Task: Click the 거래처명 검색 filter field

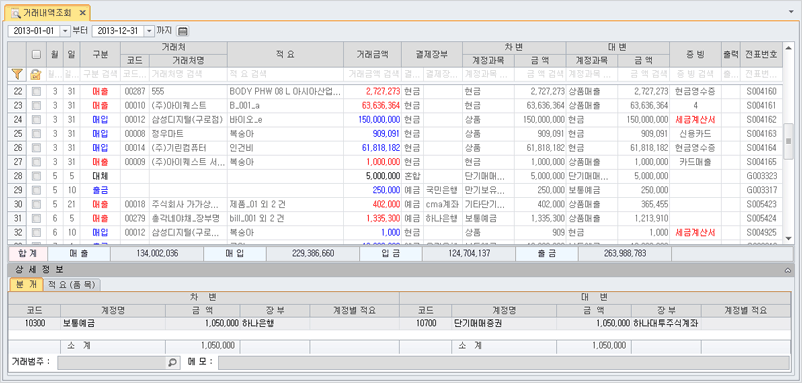Action: tap(188, 75)
